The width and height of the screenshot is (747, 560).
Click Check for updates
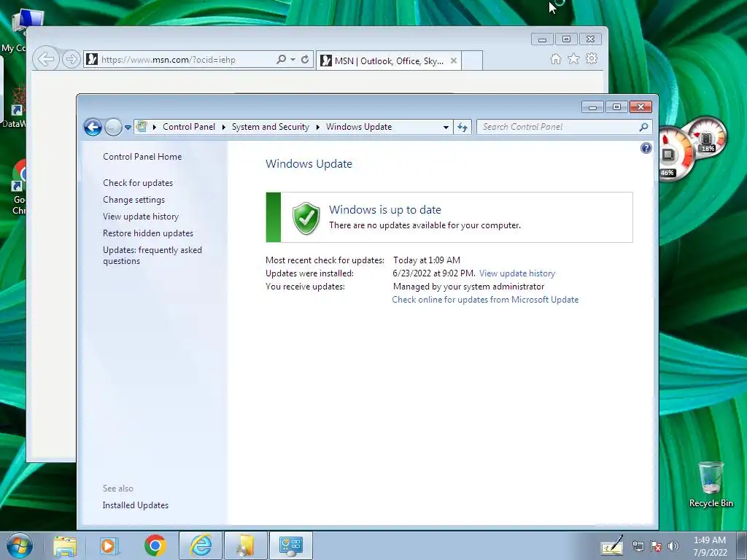tap(138, 183)
